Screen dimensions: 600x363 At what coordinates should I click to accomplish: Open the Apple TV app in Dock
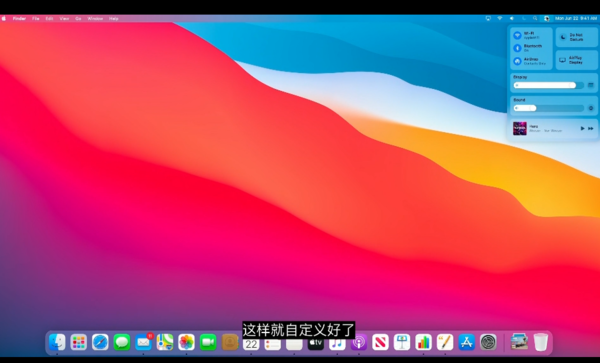tap(316, 344)
